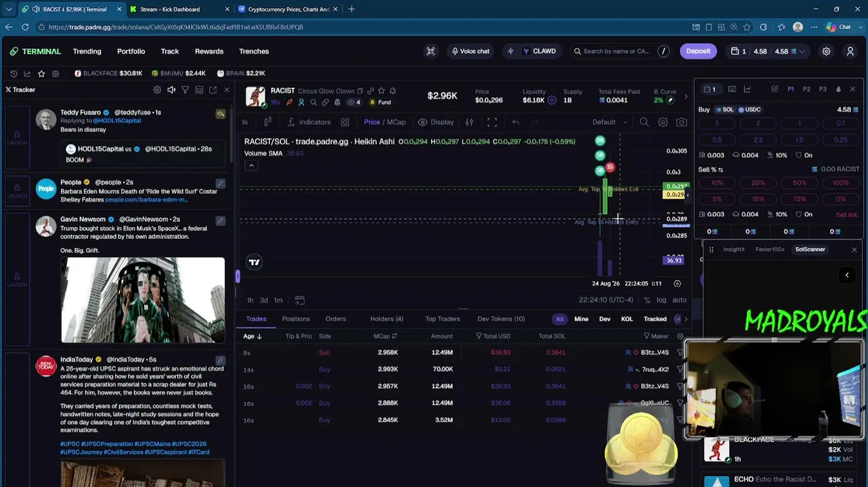This screenshot has width=868, height=487.
Task: Mute the tracker sound icon
Action: pos(171,90)
